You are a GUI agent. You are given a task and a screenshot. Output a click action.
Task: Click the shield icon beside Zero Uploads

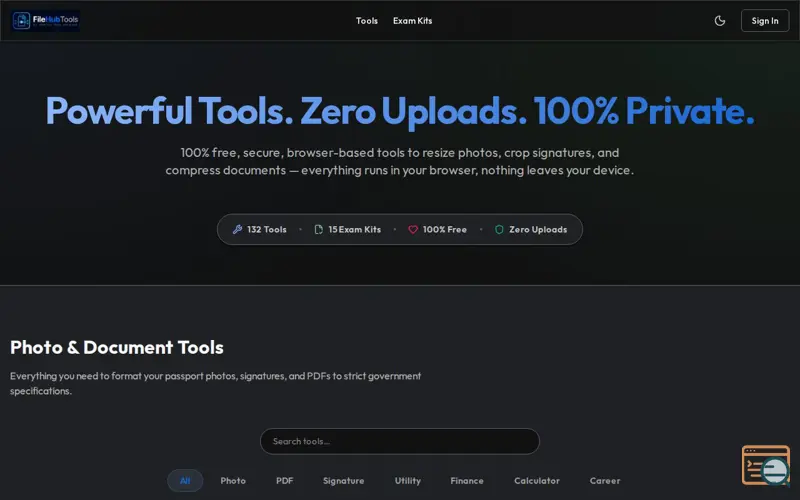point(499,230)
